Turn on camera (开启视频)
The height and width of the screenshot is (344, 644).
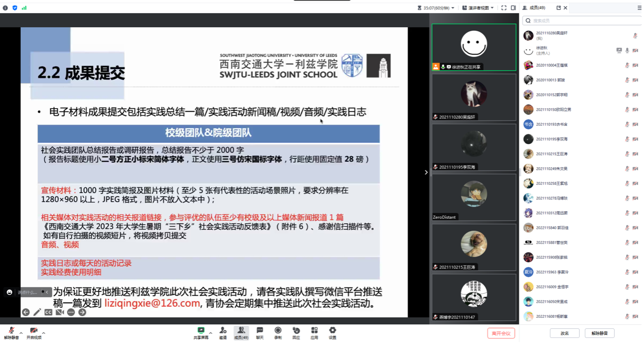coord(34,332)
